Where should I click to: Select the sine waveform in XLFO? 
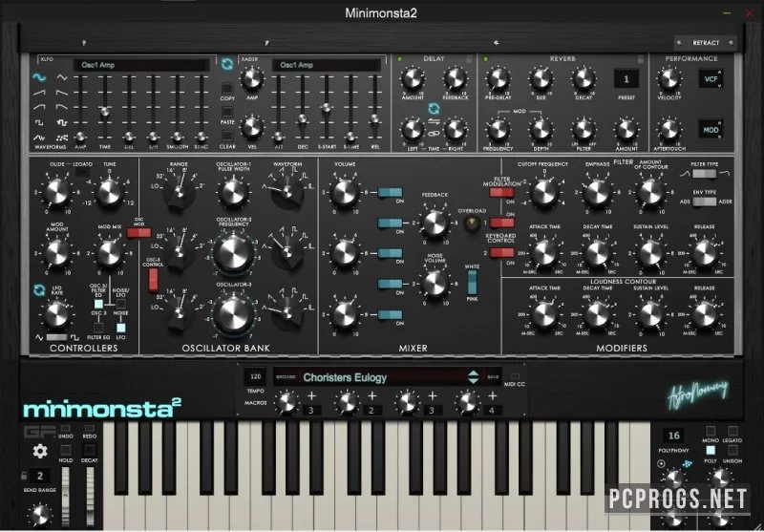(x=39, y=77)
